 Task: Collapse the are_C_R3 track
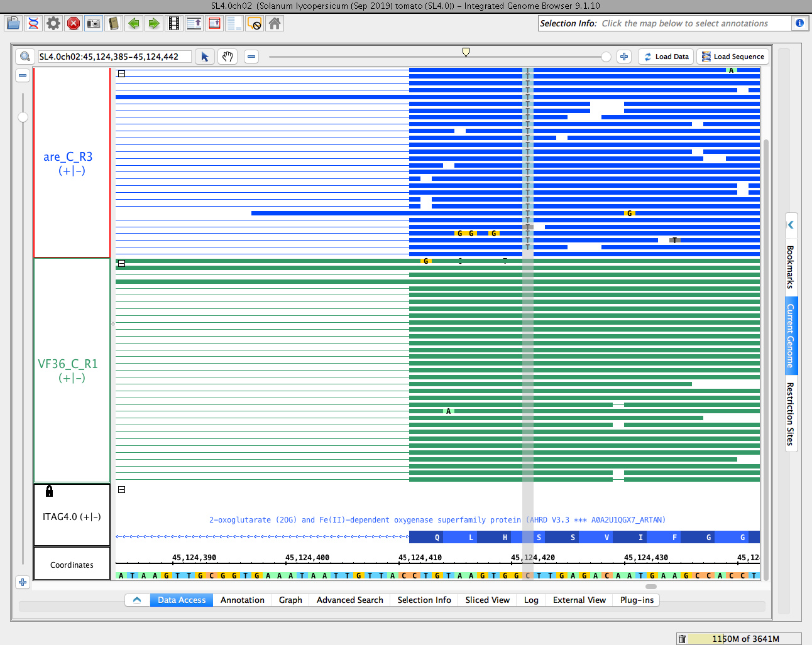[122, 73]
